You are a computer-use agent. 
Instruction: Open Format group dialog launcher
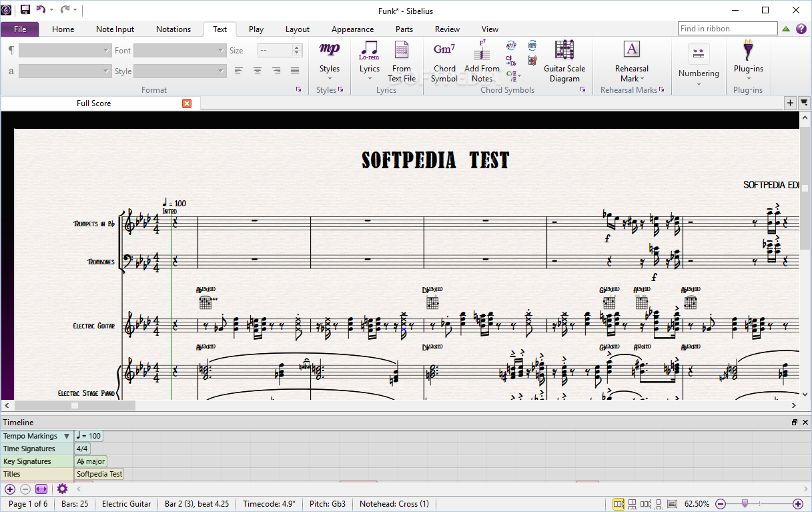pos(298,89)
